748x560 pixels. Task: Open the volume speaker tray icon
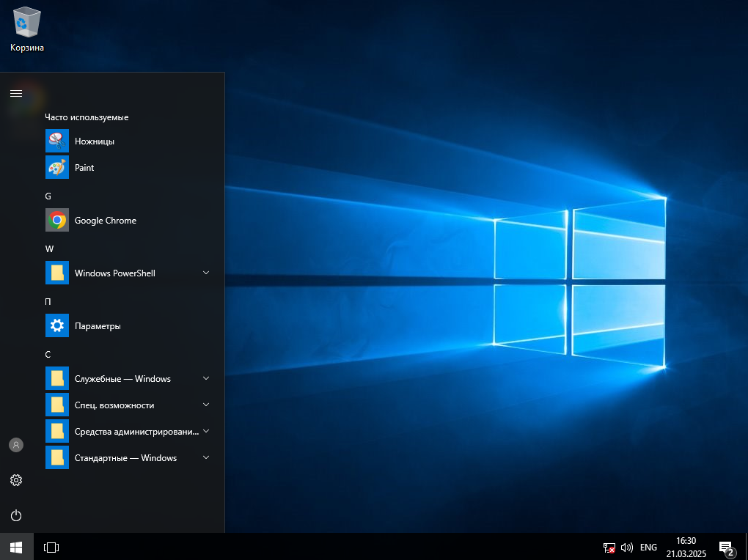pyautogui.click(x=626, y=548)
